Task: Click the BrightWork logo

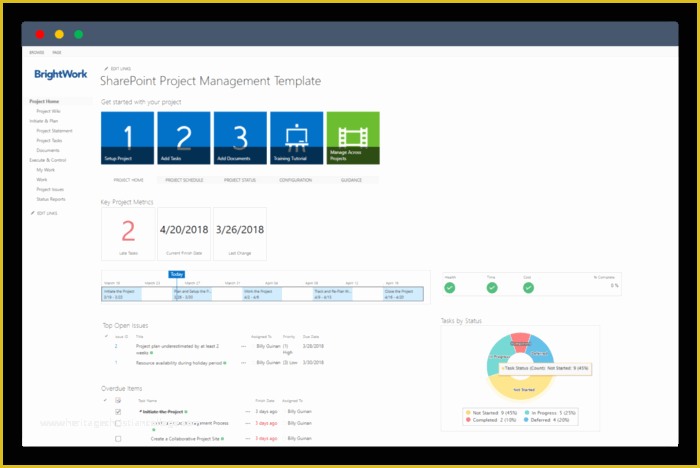Action: click(x=61, y=74)
